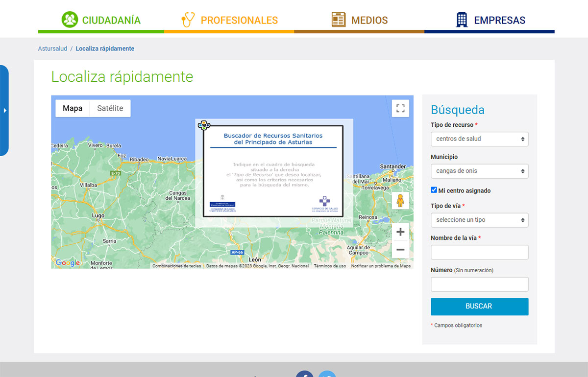The image size is (588, 377).
Task: Open the Medios section tab
Action: tap(369, 21)
